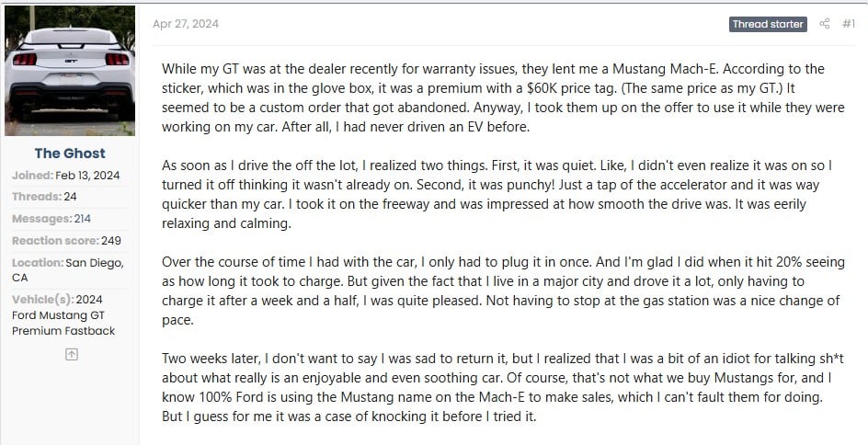Click the paragraph starting "As soon as I drive"
The image size is (868, 445).
point(494,195)
